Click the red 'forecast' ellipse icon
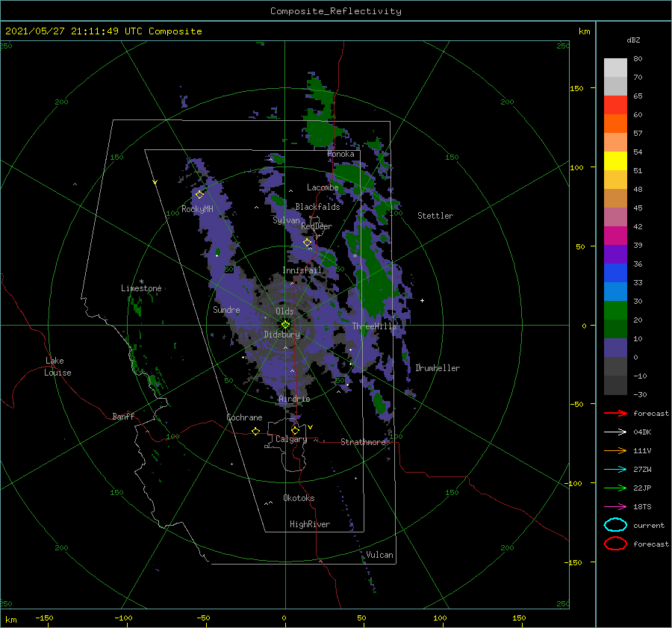672x628 pixels. [615, 544]
